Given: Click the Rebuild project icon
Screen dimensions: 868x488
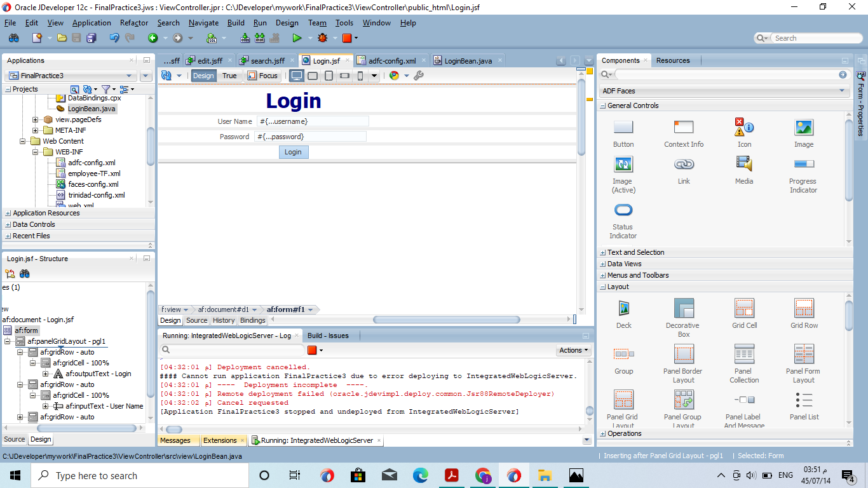Looking at the screenshot, I should 260,38.
